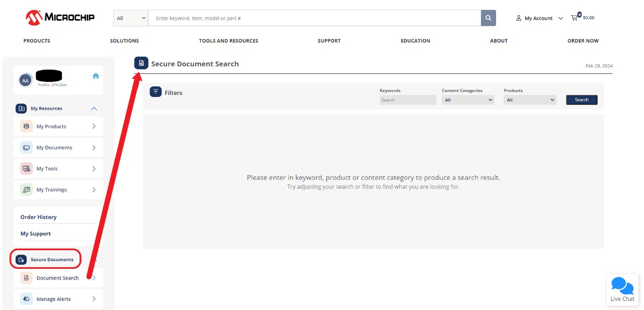Select the My Products icon
This screenshot has height=310, width=644.
26,126
